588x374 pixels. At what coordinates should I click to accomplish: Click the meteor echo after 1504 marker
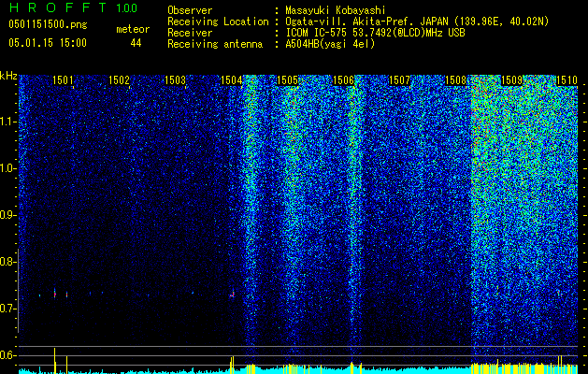[x=233, y=295]
